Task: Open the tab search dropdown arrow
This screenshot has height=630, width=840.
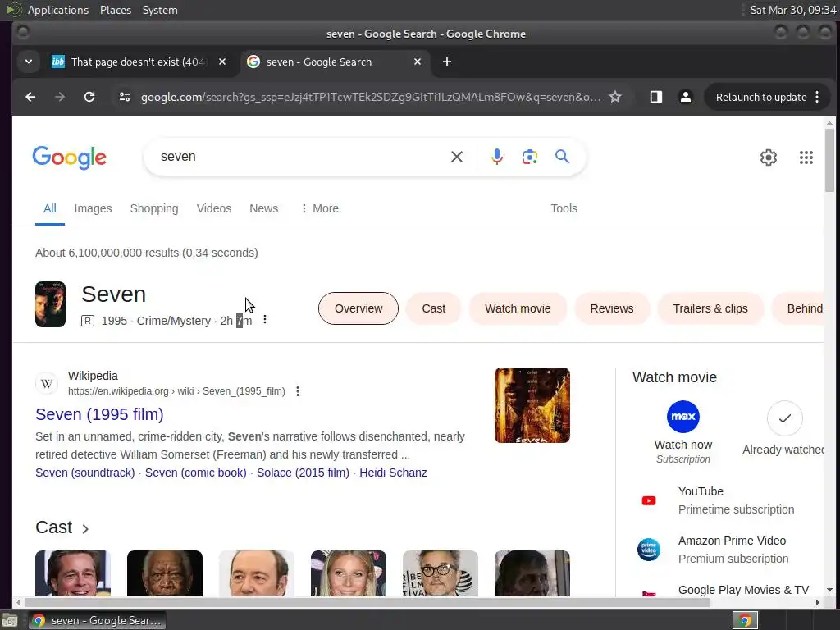Action: [x=29, y=62]
